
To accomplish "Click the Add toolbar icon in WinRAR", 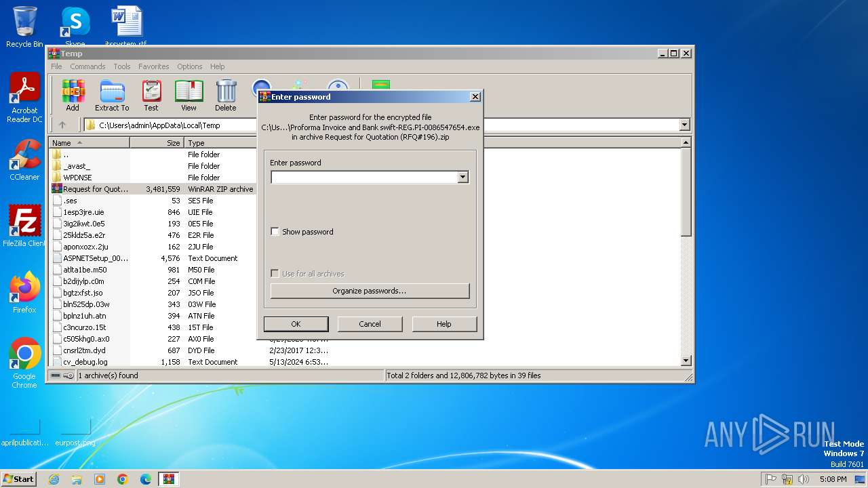I will 73,95.
